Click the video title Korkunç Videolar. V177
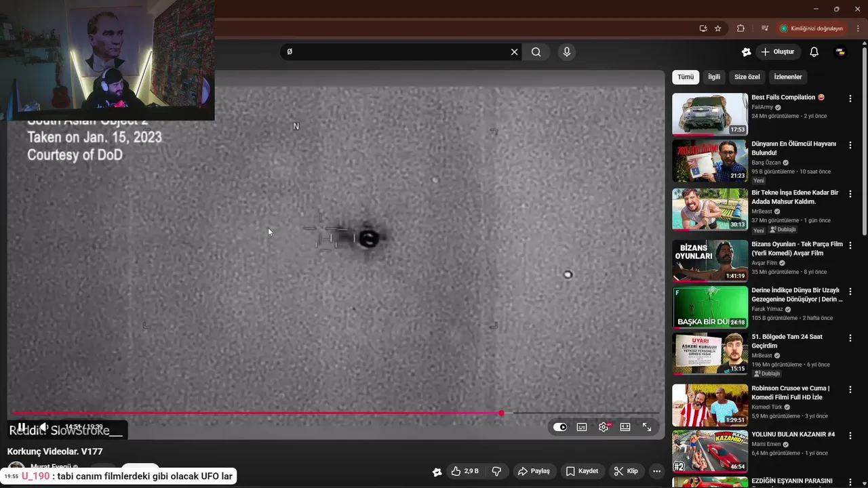The image size is (868, 488). (55, 451)
